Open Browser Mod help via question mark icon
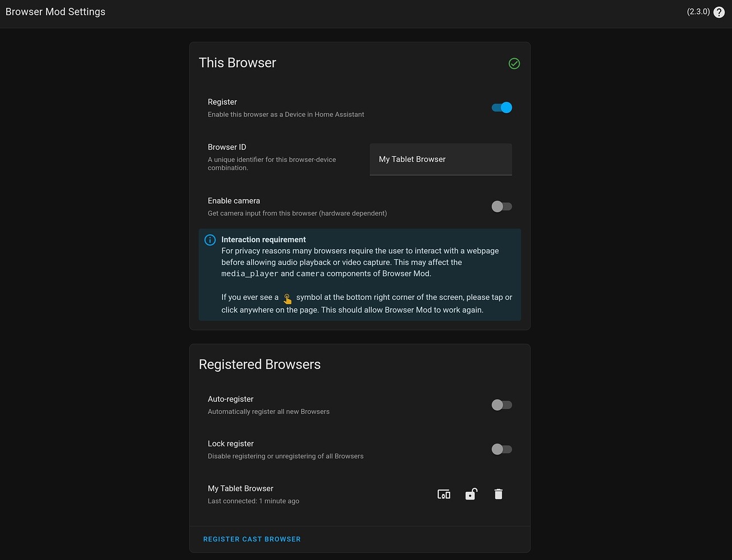The image size is (732, 560). click(x=719, y=12)
